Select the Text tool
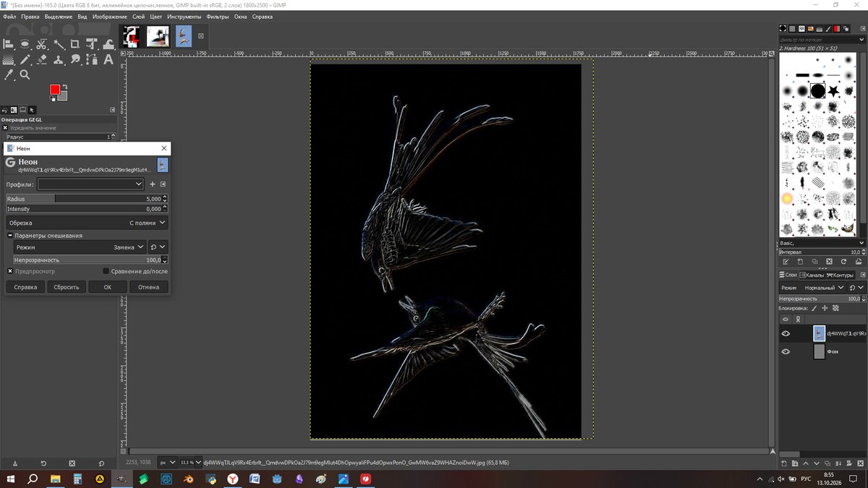This screenshot has height=488, width=868. tap(109, 59)
